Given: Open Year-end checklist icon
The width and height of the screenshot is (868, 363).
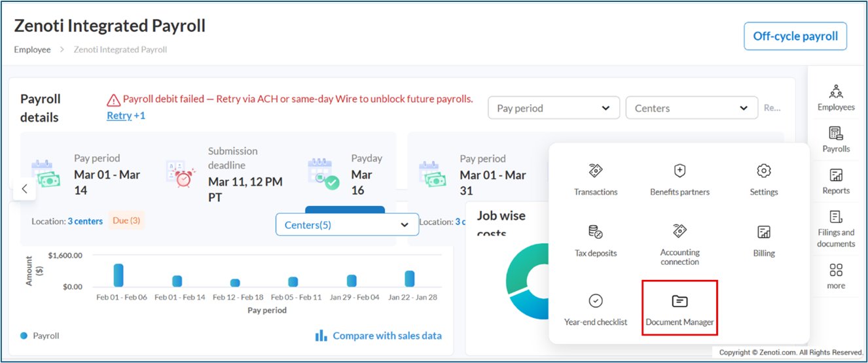Looking at the screenshot, I should coord(596,301).
